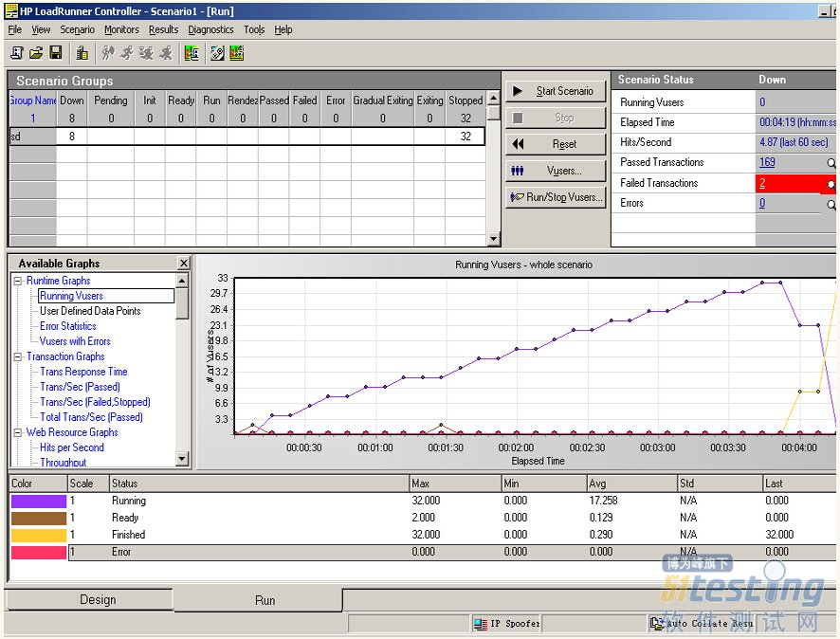This screenshot has height=639, width=840.
Task: Click purple Running color swatch
Action: (39, 502)
